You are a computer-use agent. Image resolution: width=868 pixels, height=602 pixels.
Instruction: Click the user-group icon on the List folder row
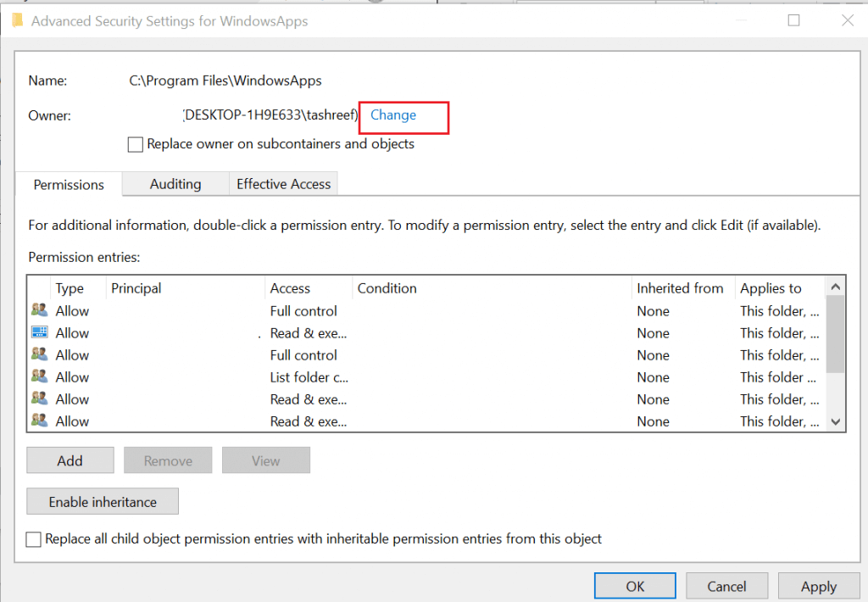[39, 376]
